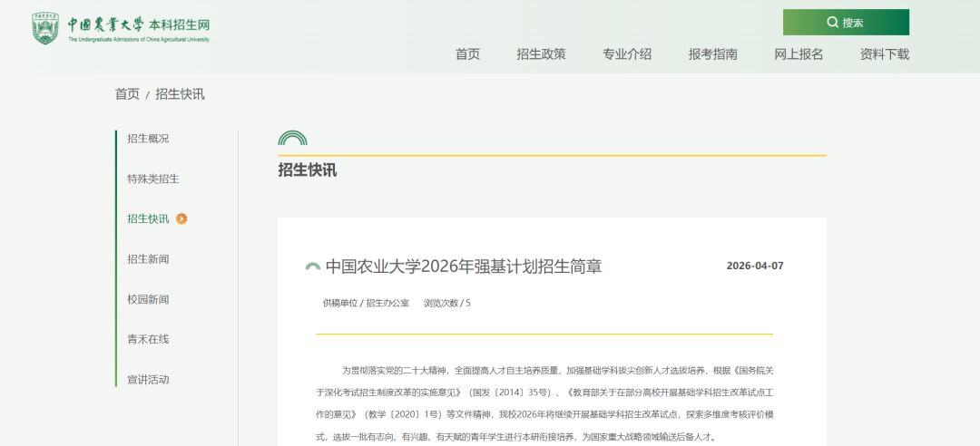Click the orange arrow icon beside 招生快讯
This screenshot has height=446, width=980.
tap(182, 218)
